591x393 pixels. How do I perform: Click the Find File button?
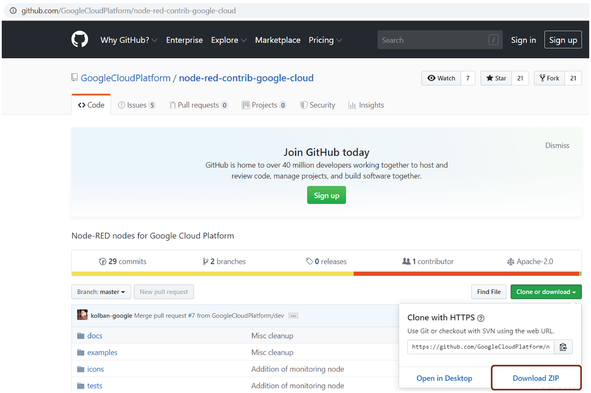(x=488, y=292)
